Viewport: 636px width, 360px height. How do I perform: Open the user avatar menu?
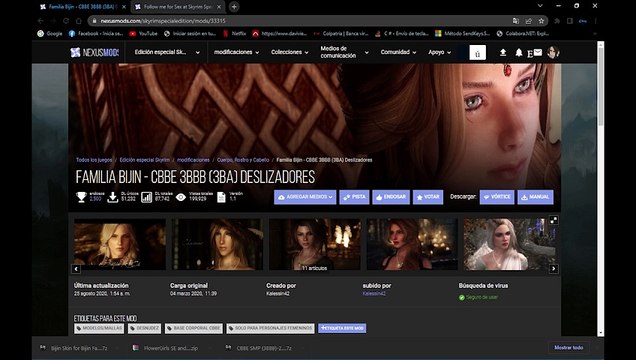pos(553,52)
